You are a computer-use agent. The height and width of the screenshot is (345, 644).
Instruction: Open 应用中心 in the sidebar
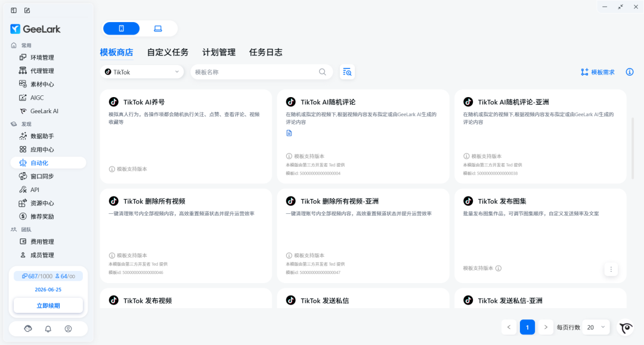point(48,150)
